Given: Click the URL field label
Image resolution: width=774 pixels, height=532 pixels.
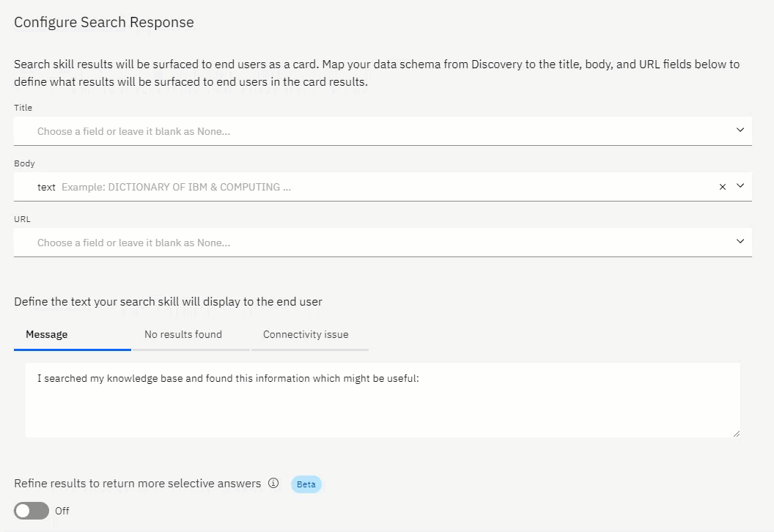Looking at the screenshot, I should (x=22, y=219).
